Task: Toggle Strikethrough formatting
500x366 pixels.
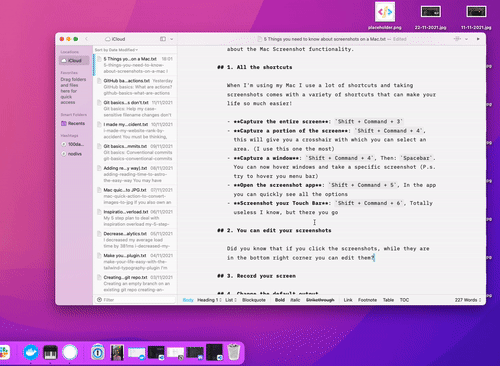Action: [x=320, y=300]
